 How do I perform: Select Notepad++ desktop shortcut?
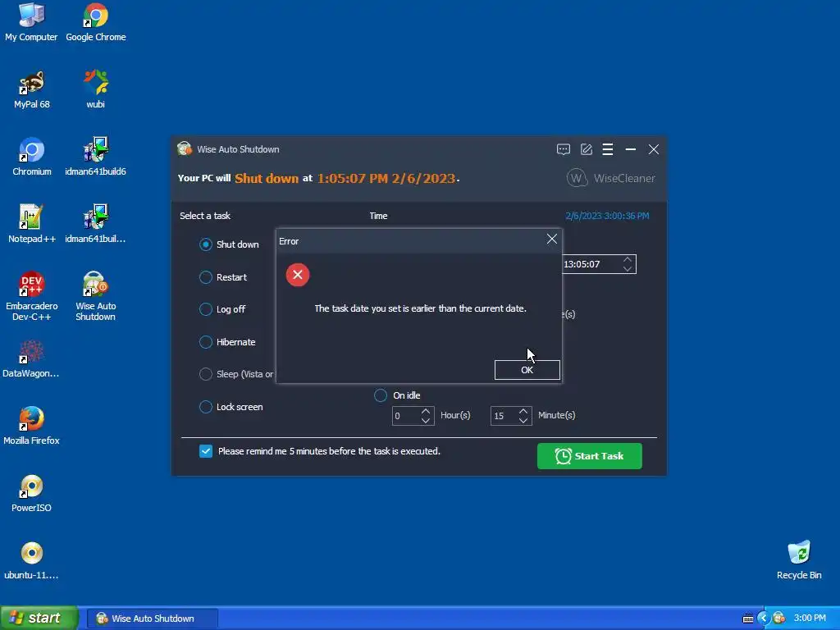[32, 224]
